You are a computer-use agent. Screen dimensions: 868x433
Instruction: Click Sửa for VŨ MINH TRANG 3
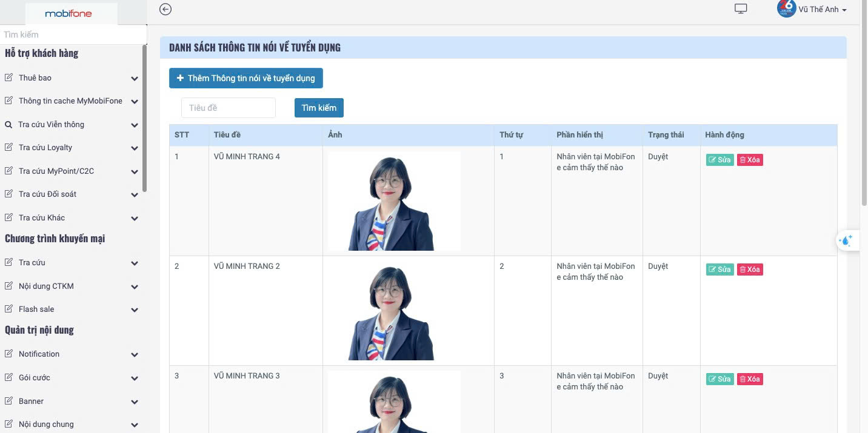coord(719,379)
